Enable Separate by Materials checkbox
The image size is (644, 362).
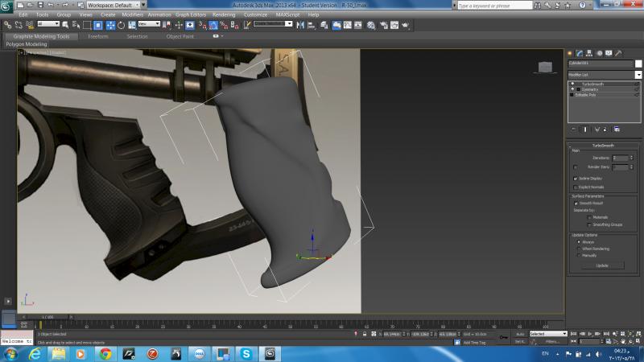coord(589,217)
